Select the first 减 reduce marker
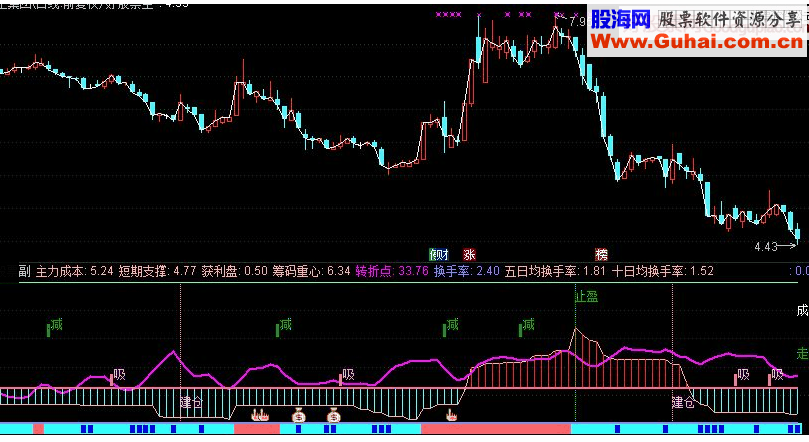The height and width of the screenshot is (442, 809). [x=55, y=325]
